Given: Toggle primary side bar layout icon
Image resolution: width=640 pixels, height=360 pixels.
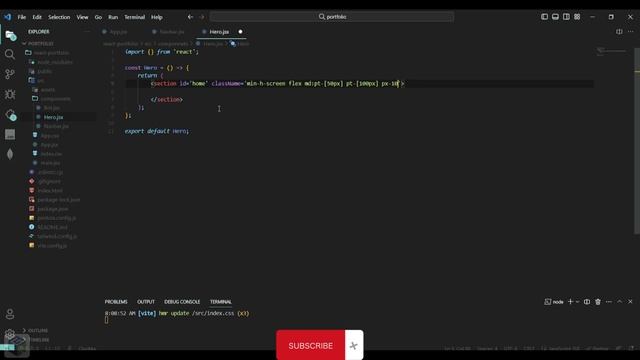Looking at the screenshot, I should [x=544, y=17].
